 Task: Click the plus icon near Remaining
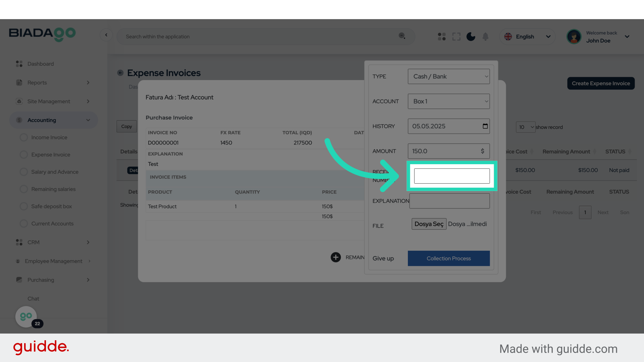(x=335, y=257)
